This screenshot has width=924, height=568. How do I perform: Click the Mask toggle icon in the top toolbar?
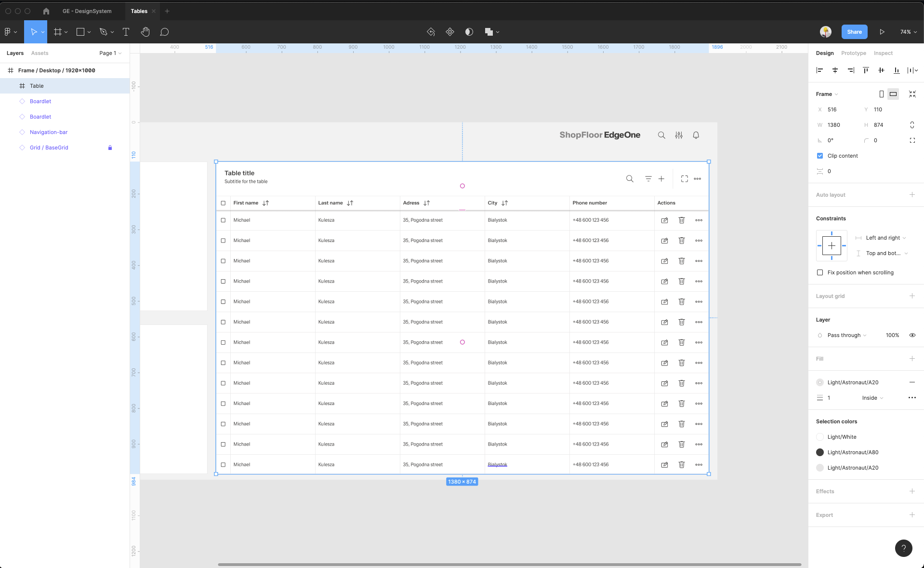pyautogui.click(x=469, y=32)
